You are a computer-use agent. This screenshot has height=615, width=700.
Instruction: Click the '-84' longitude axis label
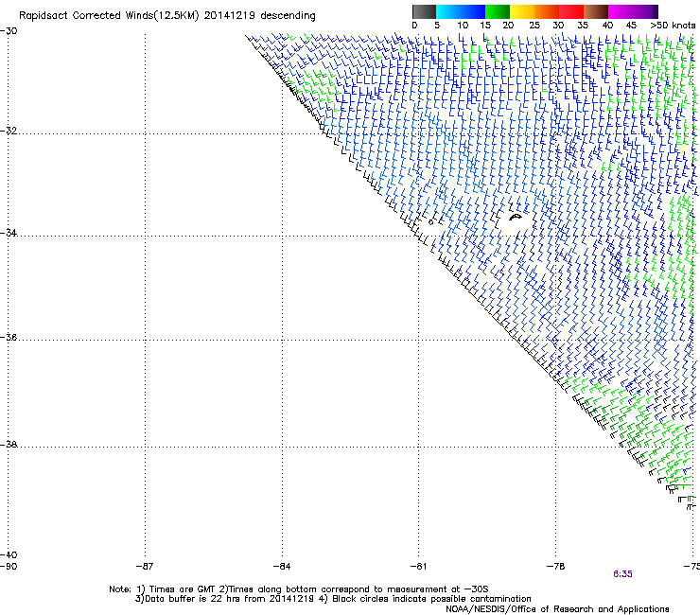(282, 567)
